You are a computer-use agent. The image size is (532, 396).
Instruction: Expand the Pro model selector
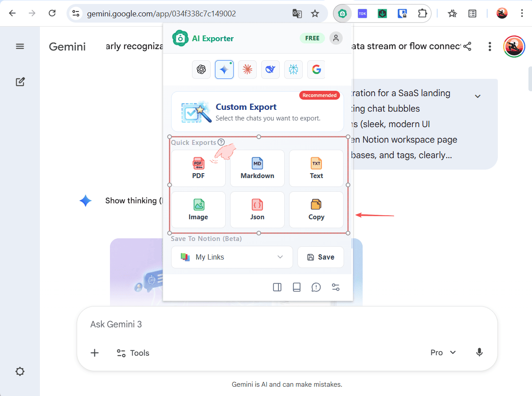click(x=443, y=353)
